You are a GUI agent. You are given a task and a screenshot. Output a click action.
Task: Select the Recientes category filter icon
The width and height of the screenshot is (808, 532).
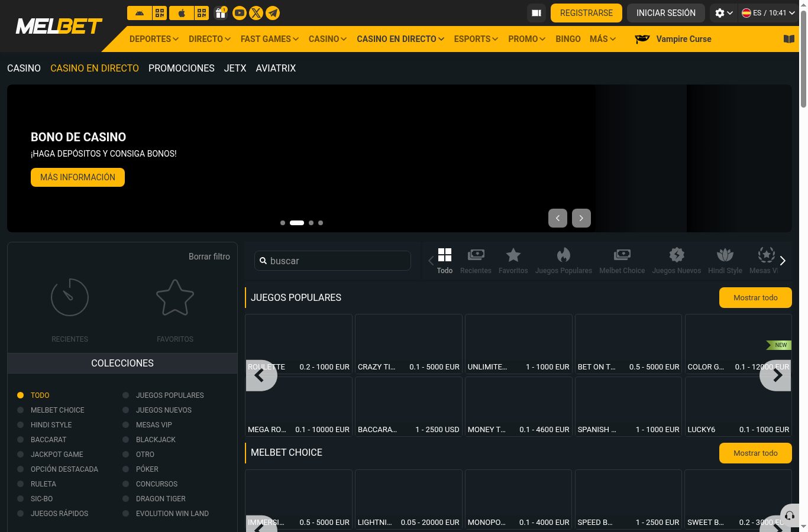click(476, 261)
